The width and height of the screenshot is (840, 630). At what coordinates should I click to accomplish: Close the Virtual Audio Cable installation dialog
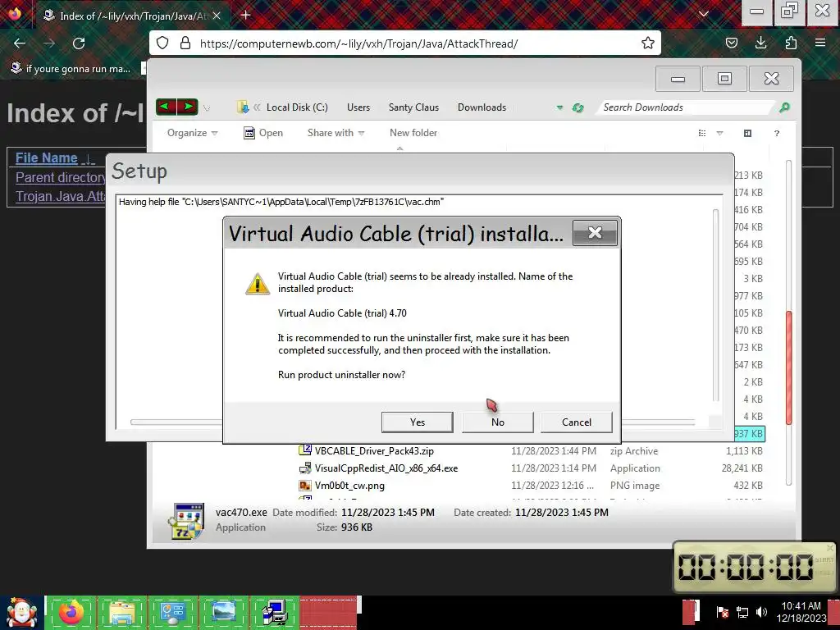point(595,232)
